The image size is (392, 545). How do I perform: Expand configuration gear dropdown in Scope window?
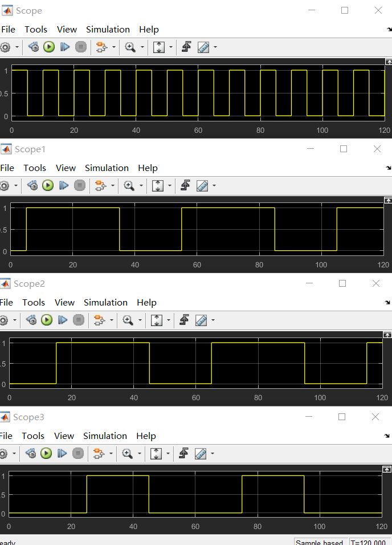17,47
